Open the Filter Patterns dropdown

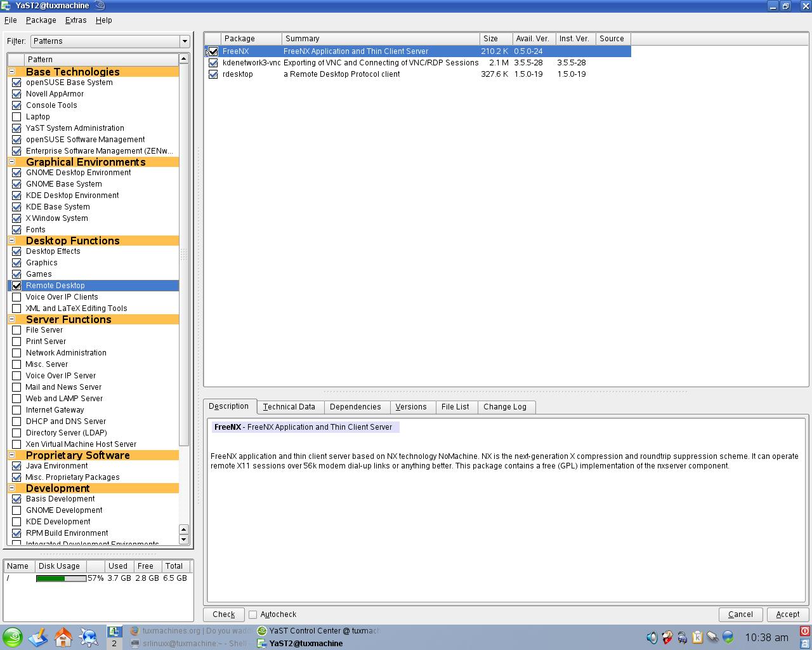tap(110, 41)
